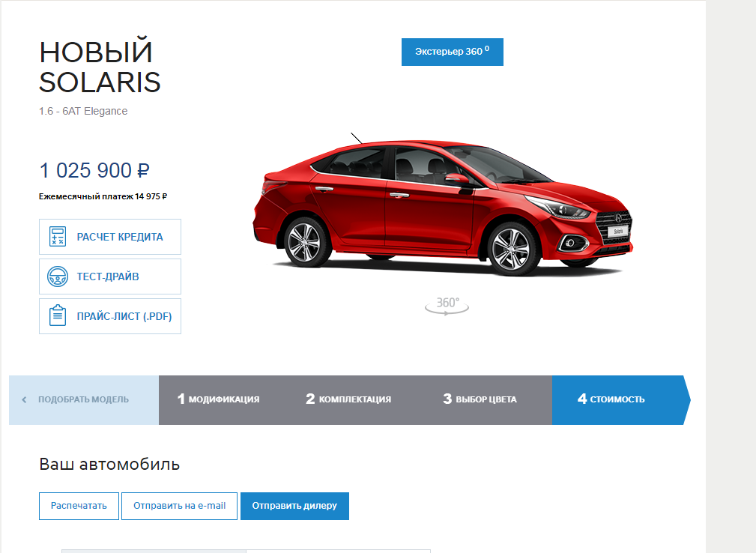Click the steering wheel test-drive icon
This screenshot has width=756, height=553.
pyautogui.click(x=58, y=276)
